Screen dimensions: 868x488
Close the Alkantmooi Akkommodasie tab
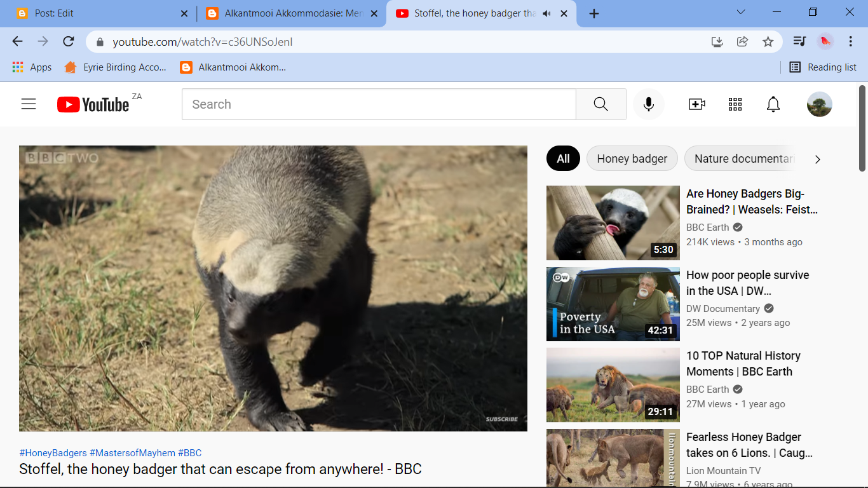pos(374,13)
